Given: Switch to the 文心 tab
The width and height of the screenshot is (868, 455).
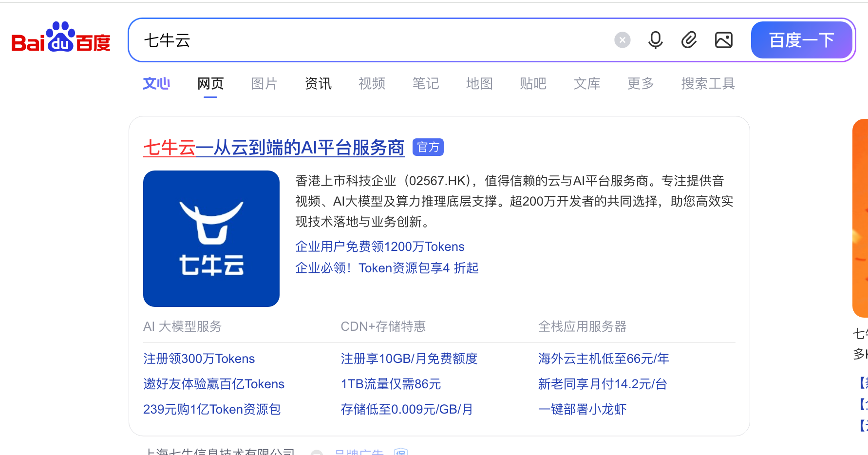Looking at the screenshot, I should (x=156, y=83).
